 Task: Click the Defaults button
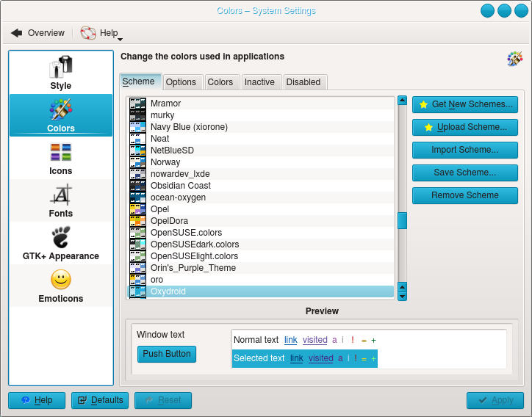point(100,400)
